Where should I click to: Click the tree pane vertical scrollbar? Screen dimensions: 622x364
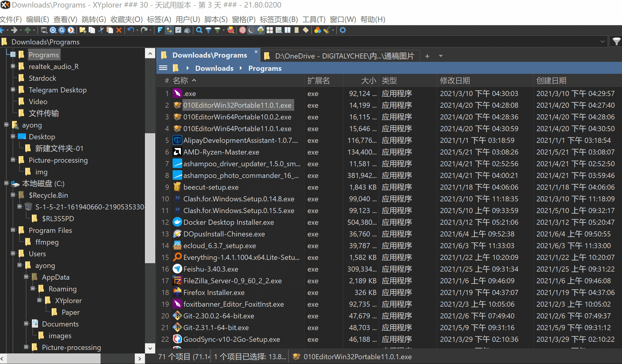[x=150, y=198]
